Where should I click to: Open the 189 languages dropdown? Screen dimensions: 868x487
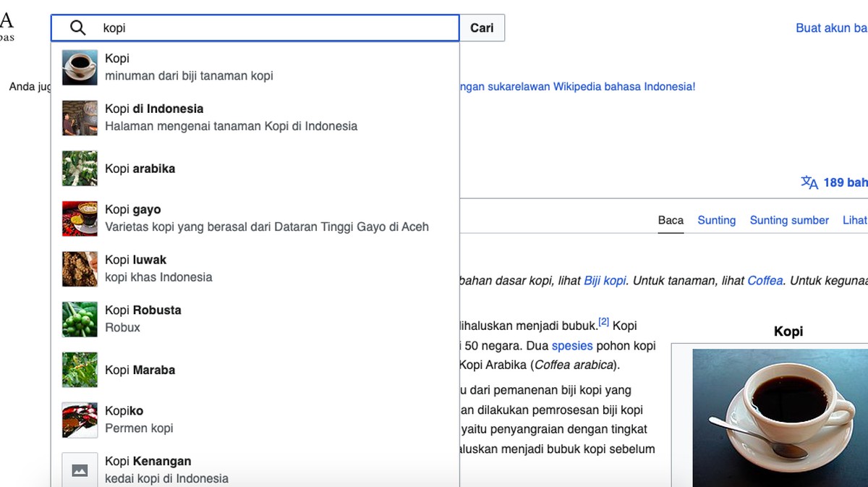(843, 182)
